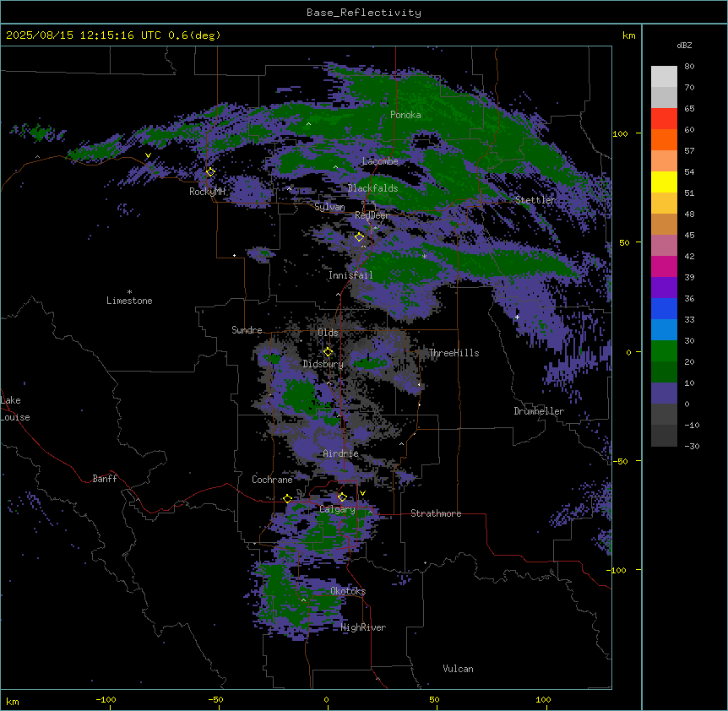Click the yellow diamond marker south of Cochrane
Image resolution: width=728 pixels, height=711 pixels.
tap(287, 498)
